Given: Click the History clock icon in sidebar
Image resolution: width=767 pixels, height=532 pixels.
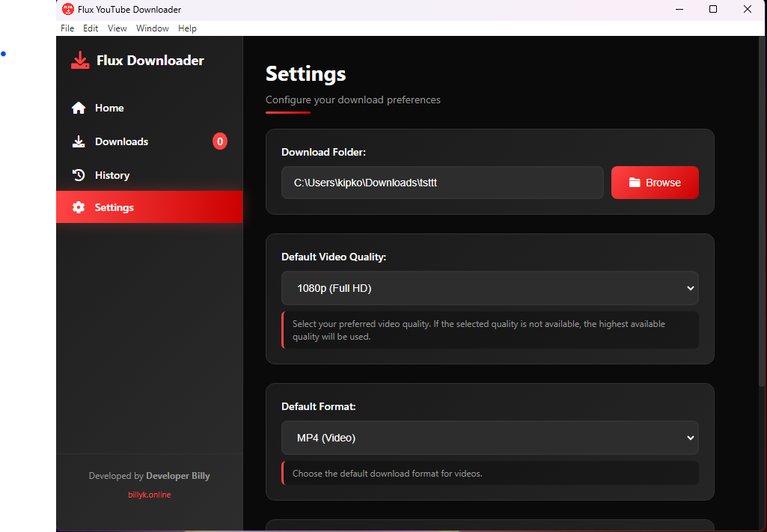Looking at the screenshot, I should pyautogui.click(x=79, y=175).
